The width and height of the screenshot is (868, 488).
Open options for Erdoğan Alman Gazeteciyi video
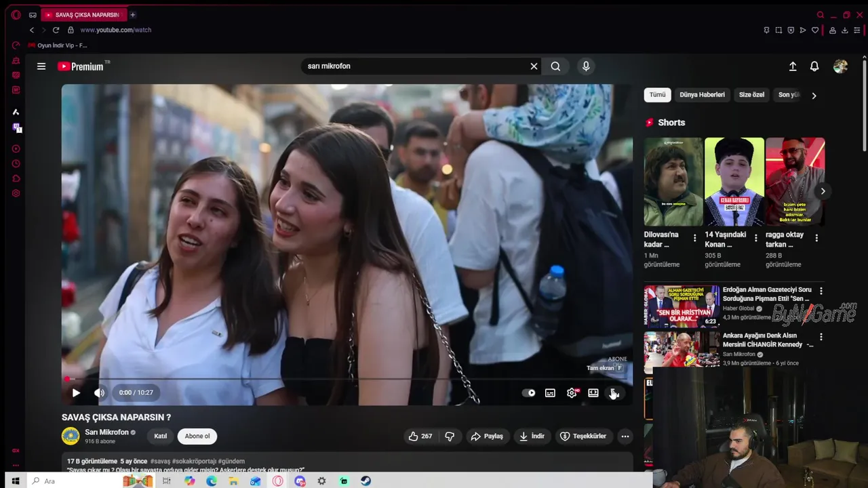click(821, 291)
